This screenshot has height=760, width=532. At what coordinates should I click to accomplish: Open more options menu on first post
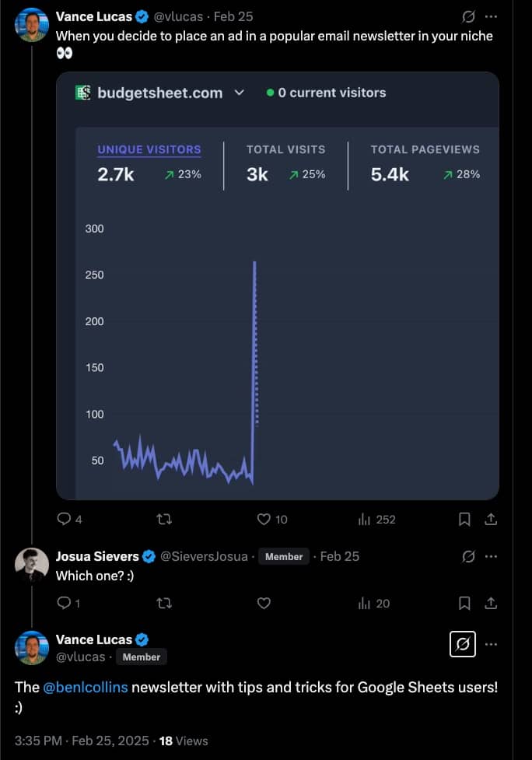(491, 16)
